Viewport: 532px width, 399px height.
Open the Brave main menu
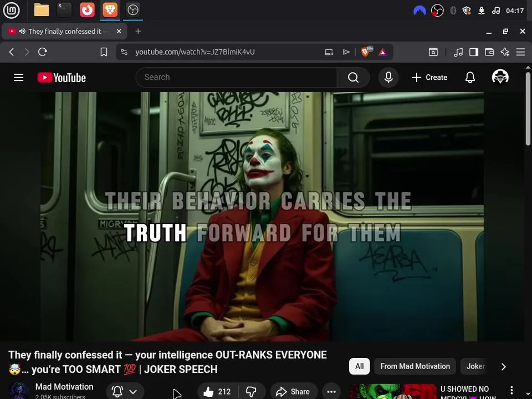click(x=520, y=52)
